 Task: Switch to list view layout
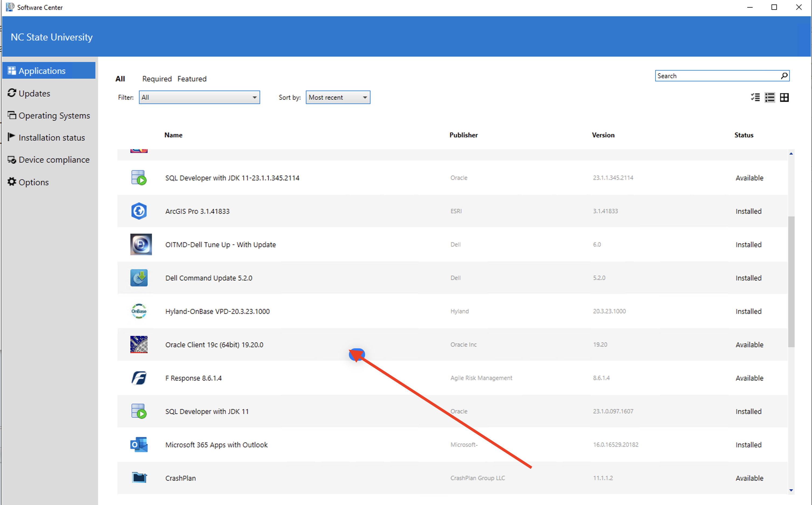pos(769,97)
